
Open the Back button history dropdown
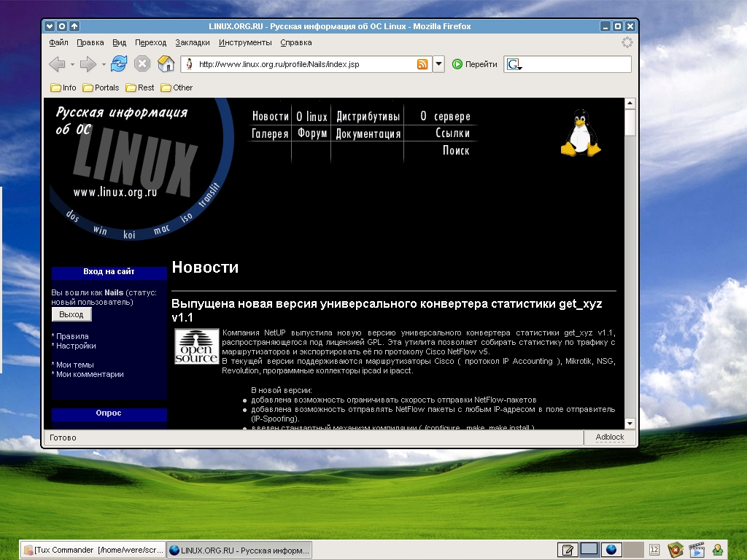[x=72, y=64]
